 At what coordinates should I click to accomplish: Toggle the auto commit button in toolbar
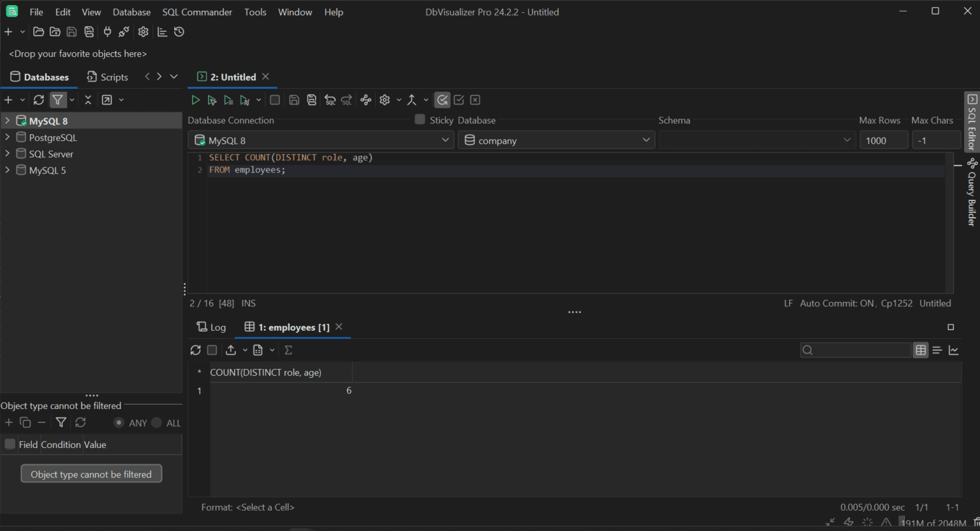[442, 100]
